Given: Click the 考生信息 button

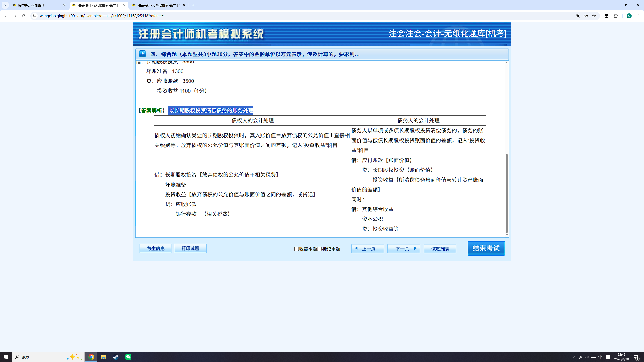Looking at the screenshot, I should coord(155,248).
